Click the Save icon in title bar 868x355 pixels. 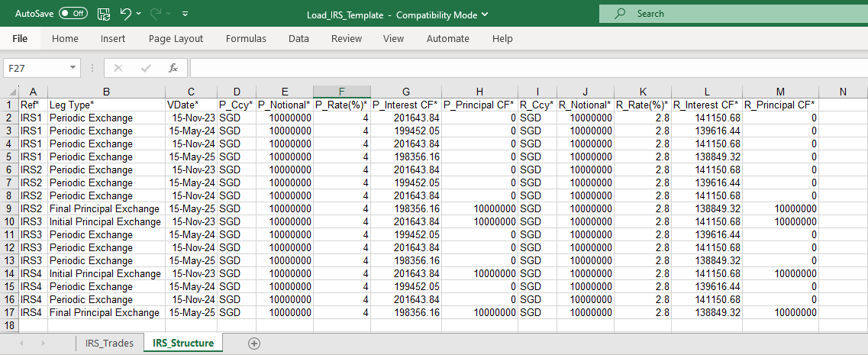104,14
